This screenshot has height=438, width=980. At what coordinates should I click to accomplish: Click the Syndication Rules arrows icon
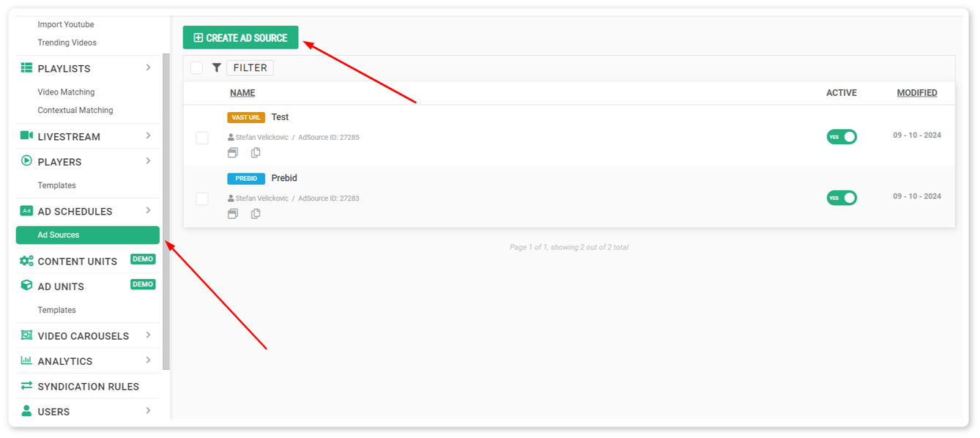(26, 385)
